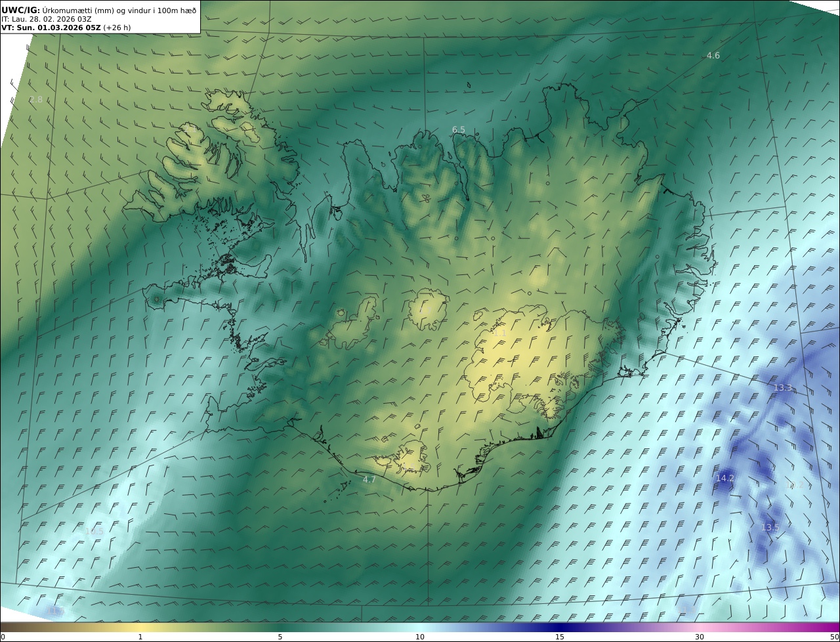Viewport: 840px width, 642px height.
Task: Click the colorbar tick label 1
Action: point(140,637)
